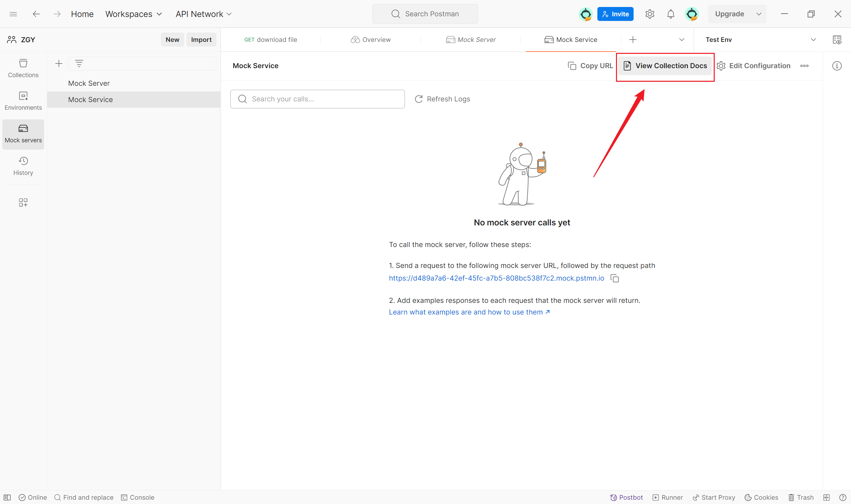This screenshot has width=851, height=504.
Task: Create a new mock server with plus icon
Action: click(x=59, y=63)
